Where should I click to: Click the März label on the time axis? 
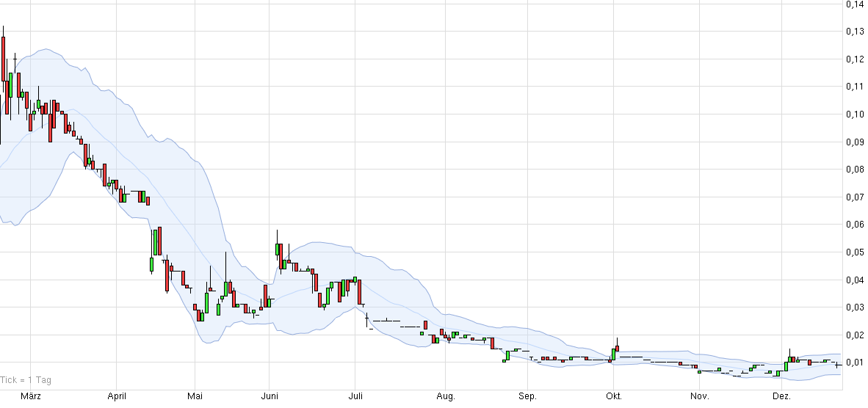pyautogui.click(x=30, y=396)
